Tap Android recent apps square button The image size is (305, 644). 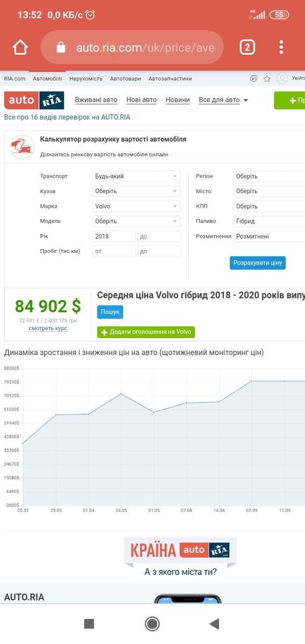tap(89, 624)
